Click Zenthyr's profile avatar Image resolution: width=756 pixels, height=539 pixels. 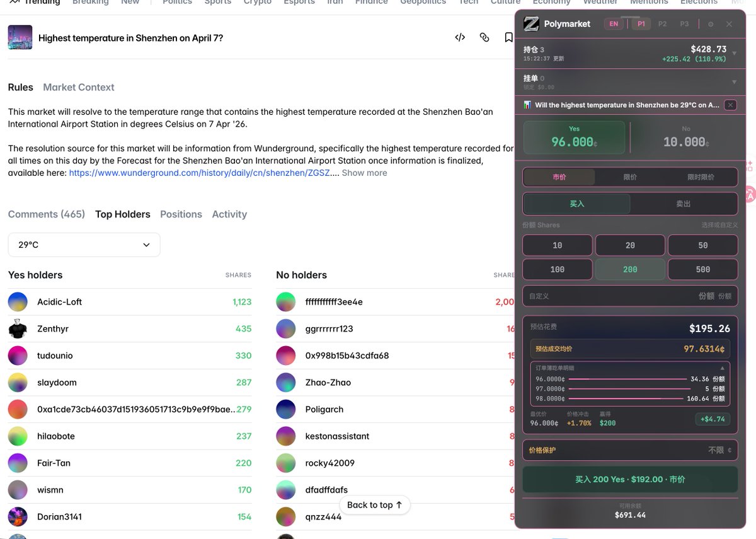coord(18,328)
